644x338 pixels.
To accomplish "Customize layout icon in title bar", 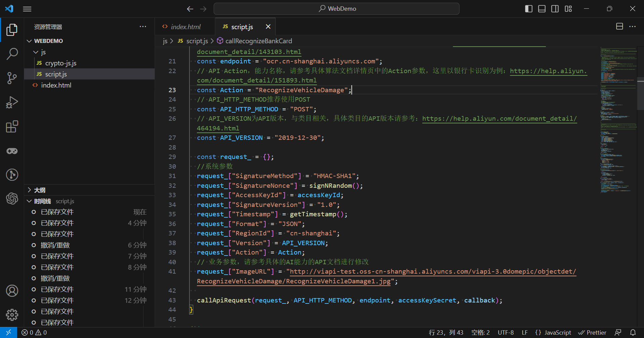I will click(x=568, y=9).
